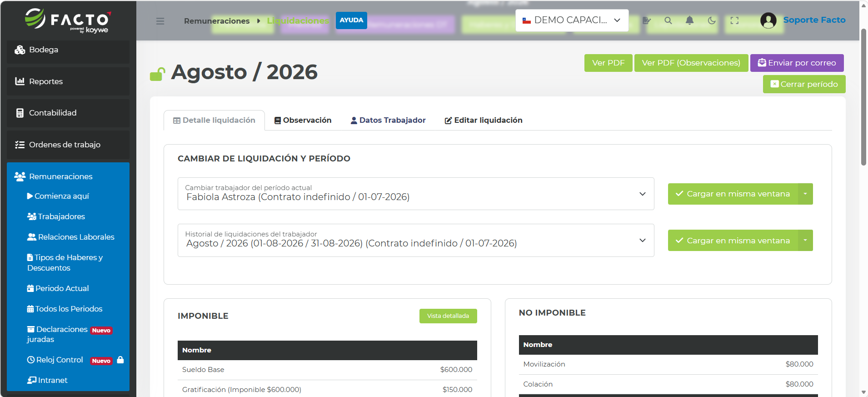Viewport: 868px width, 397px height.
Task: Open the Soporte Facto user link
Action: 814,20
